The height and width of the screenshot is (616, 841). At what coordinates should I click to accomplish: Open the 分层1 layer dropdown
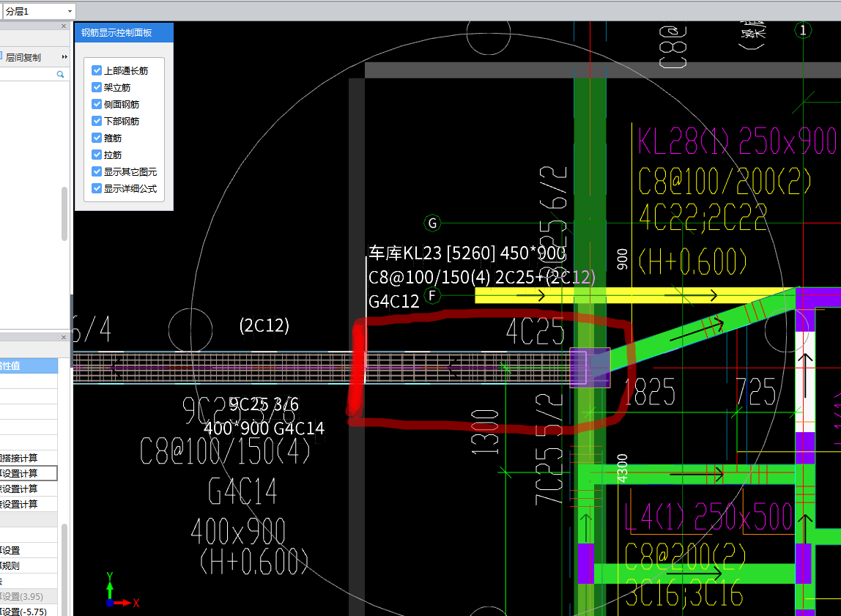[39, 11]
